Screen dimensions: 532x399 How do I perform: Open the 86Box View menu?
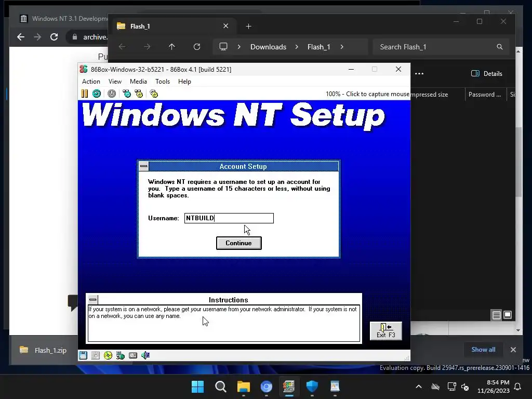[115, 82]
